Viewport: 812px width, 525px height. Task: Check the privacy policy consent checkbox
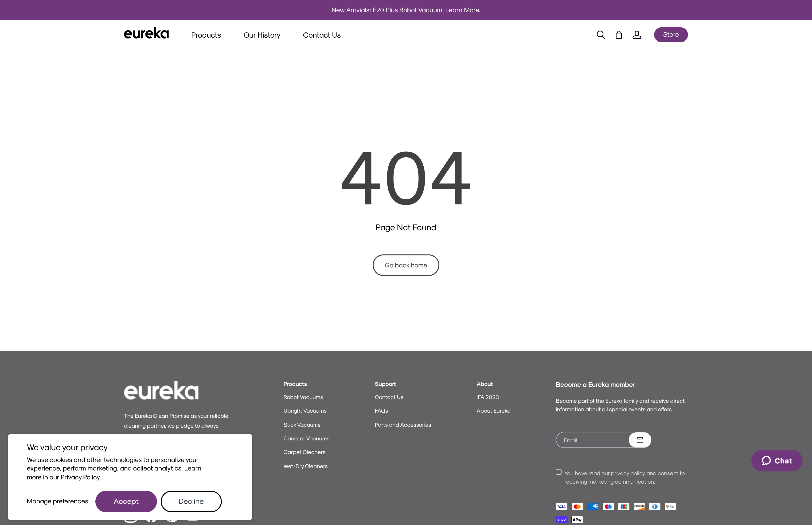558,472
